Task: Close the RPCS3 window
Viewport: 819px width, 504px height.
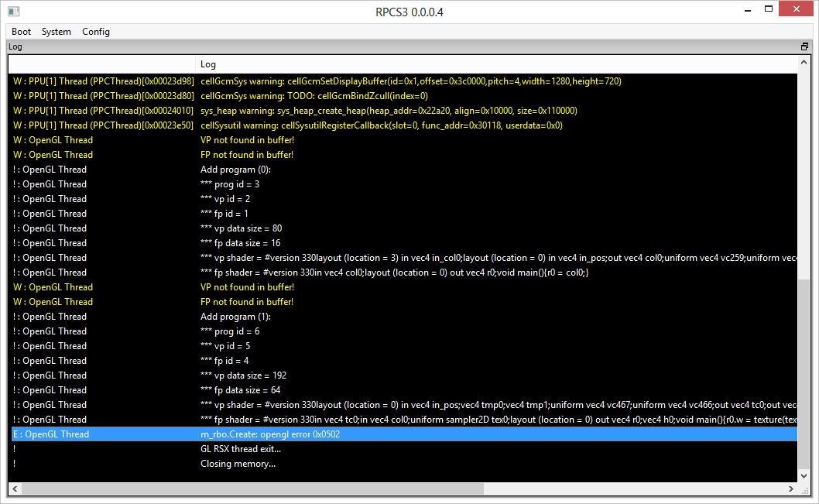Action: click(796, 9)
